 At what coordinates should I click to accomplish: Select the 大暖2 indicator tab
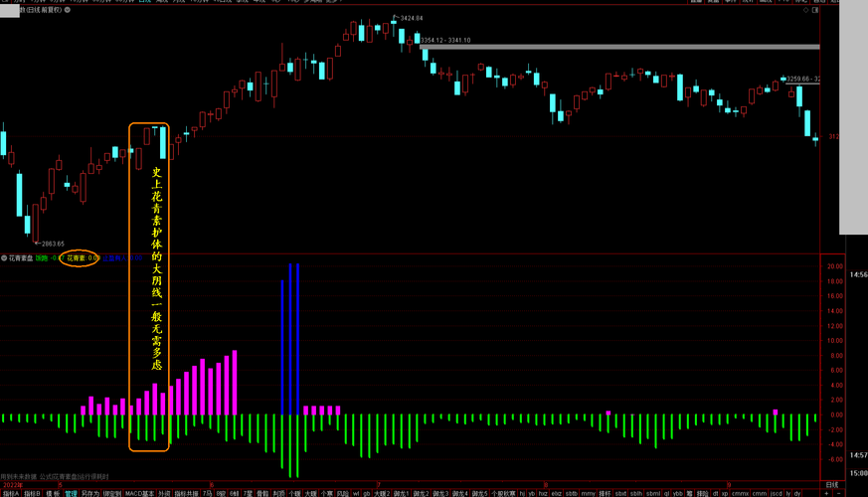pos(382,493)
